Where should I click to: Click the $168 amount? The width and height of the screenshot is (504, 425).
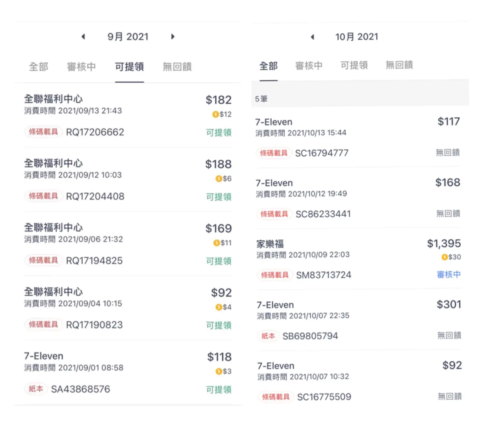(x=448, y=182)
